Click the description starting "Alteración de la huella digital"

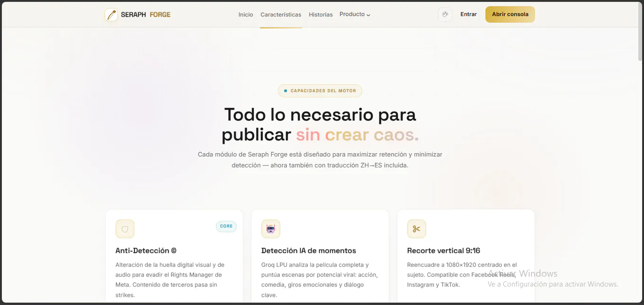point(170,280)
